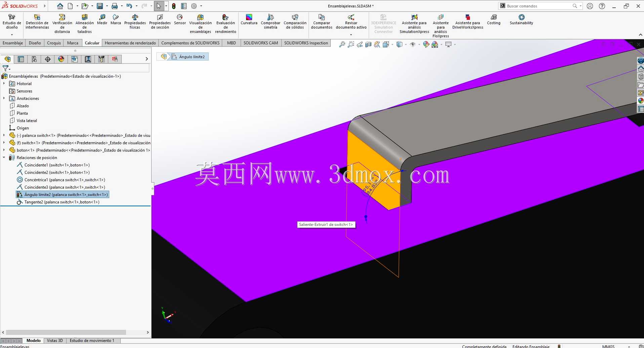The image size is (644, 348).
Task: Collapse Relaciones de posición folder
Action: (4, 157)
